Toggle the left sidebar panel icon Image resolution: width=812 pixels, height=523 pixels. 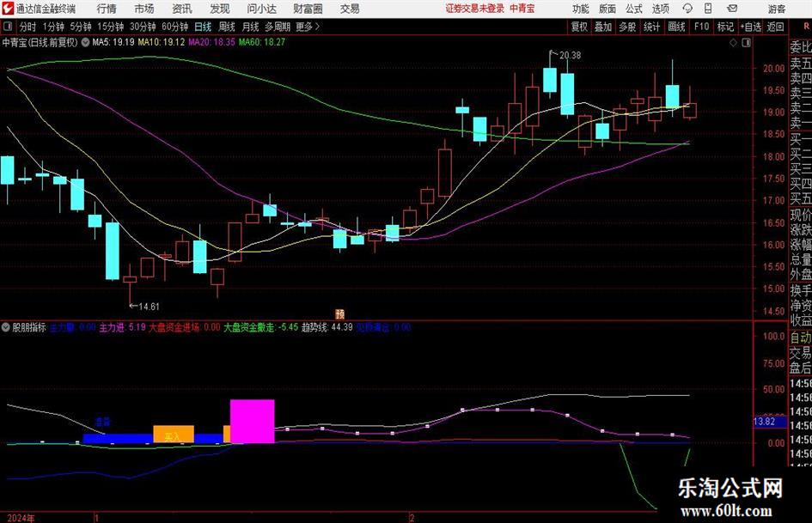[x=7, y=27]
